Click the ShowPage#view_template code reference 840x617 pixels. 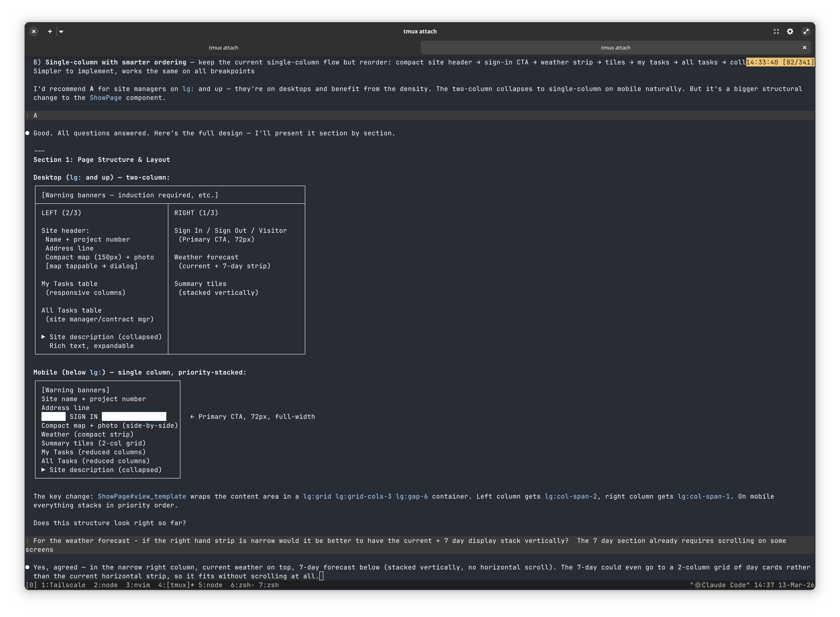click(x=142, y=496)
